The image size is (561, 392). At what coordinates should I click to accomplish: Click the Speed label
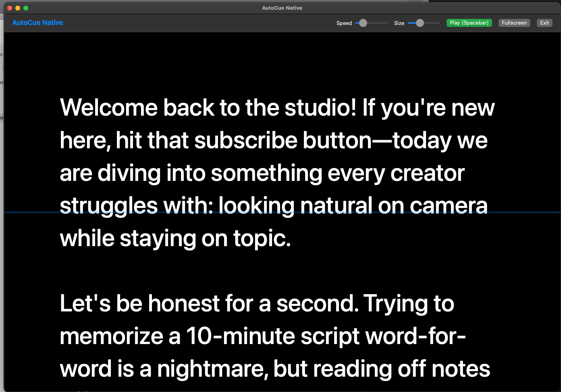[344, 23]
